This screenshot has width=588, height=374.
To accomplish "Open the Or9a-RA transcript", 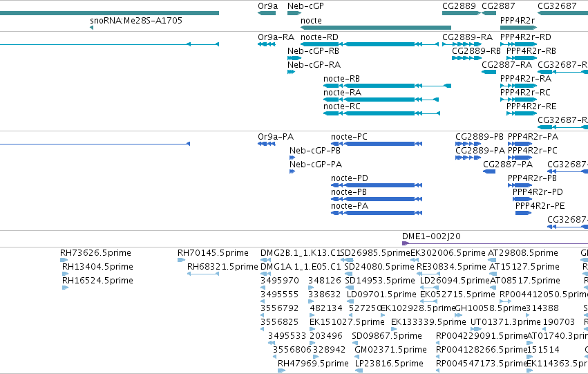I will (x=276, y=37).
